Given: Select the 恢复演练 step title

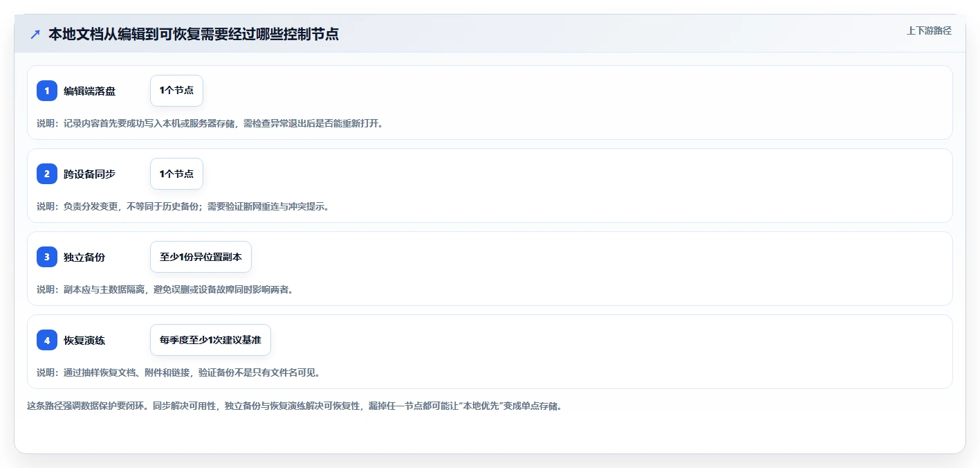Looking at the screenshot, I should coord(84,340).
